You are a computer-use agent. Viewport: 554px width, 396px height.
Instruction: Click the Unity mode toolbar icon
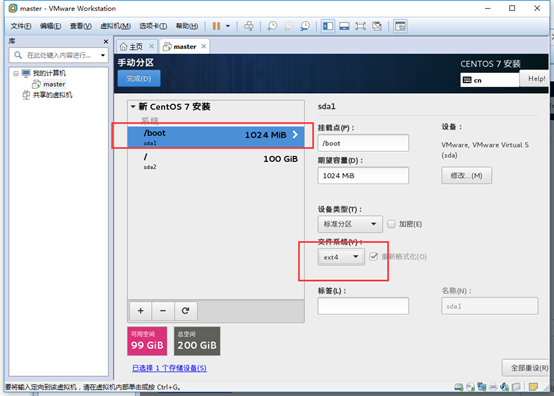pyautogui.click(x=377, y=26)
